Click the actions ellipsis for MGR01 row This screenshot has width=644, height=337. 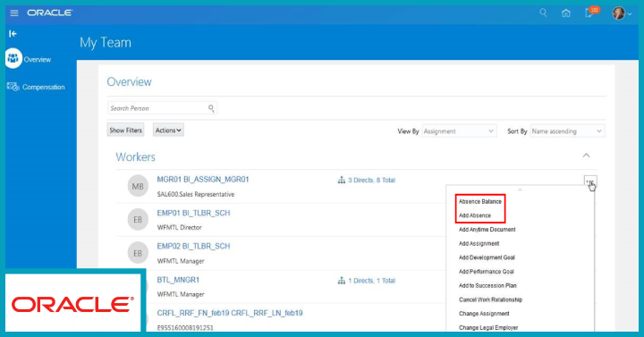590,181
